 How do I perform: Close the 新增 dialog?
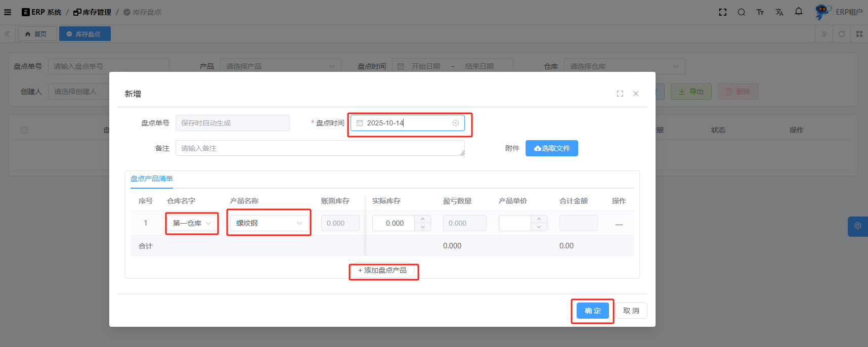coord(636,94)
